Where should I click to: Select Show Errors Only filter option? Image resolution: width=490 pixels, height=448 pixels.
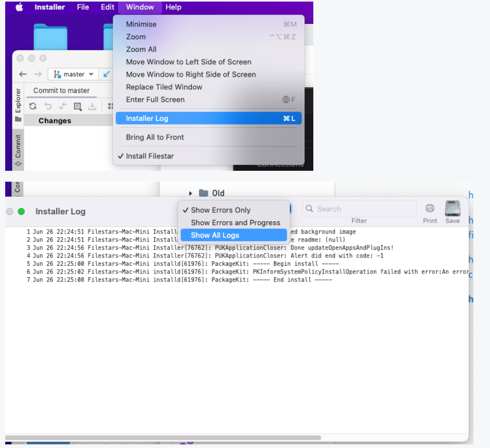[x=234, y=210]
